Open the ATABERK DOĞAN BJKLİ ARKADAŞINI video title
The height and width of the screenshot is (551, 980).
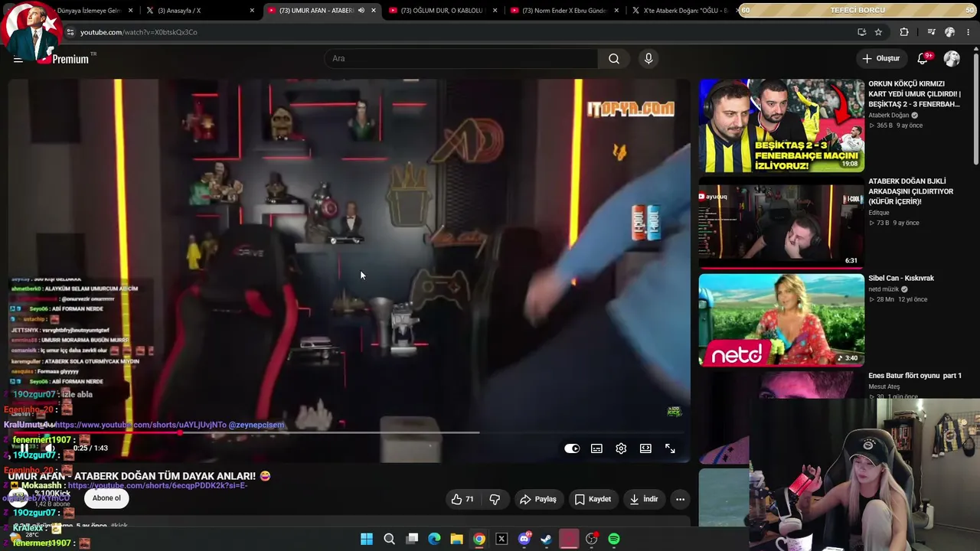click(x=911, y=191)
